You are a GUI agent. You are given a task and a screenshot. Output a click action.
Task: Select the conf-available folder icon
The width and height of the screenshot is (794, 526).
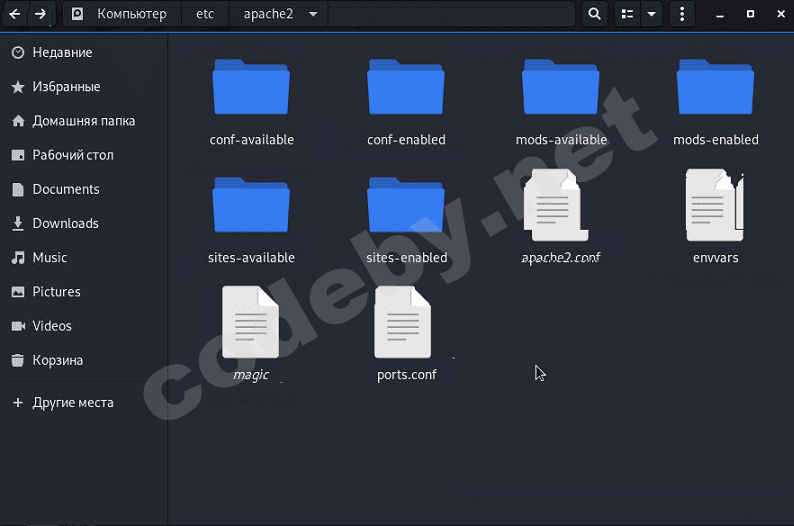[251, 87]
